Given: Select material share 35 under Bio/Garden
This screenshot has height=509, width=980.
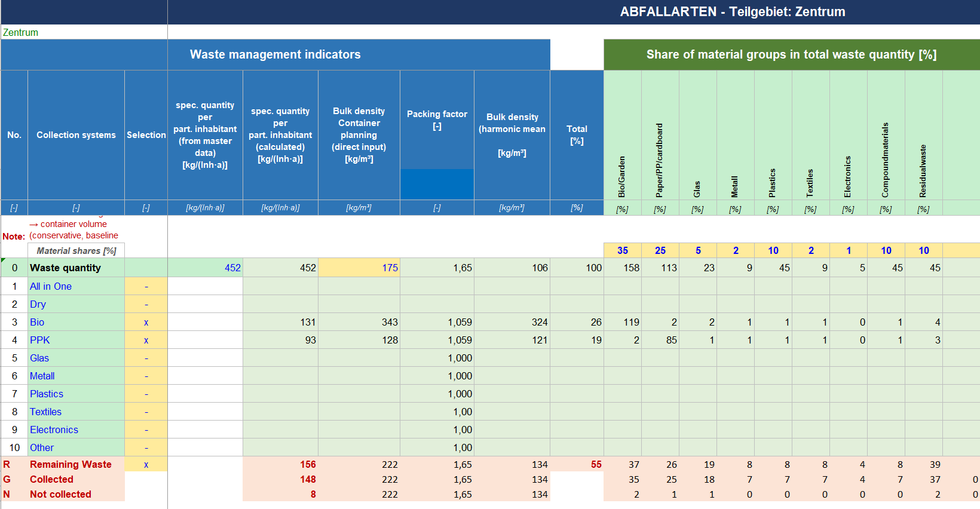Looking at the screenshot, I should pos(623,250).
